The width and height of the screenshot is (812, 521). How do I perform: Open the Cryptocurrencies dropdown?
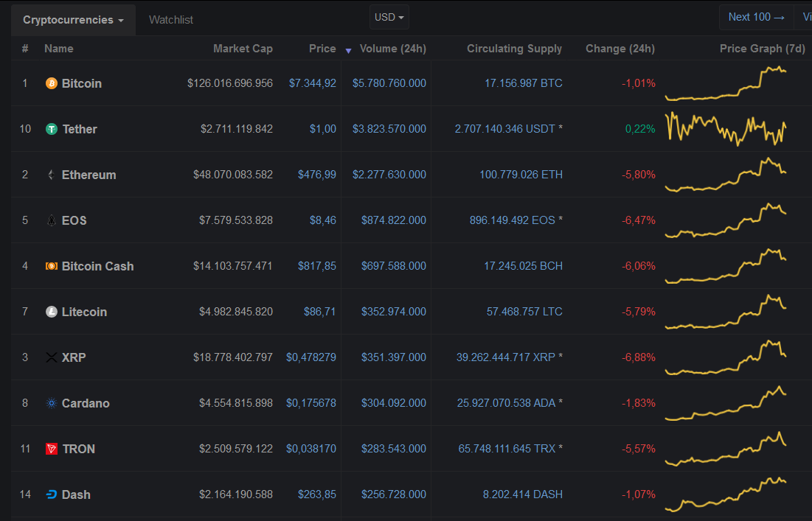(73, 20)
